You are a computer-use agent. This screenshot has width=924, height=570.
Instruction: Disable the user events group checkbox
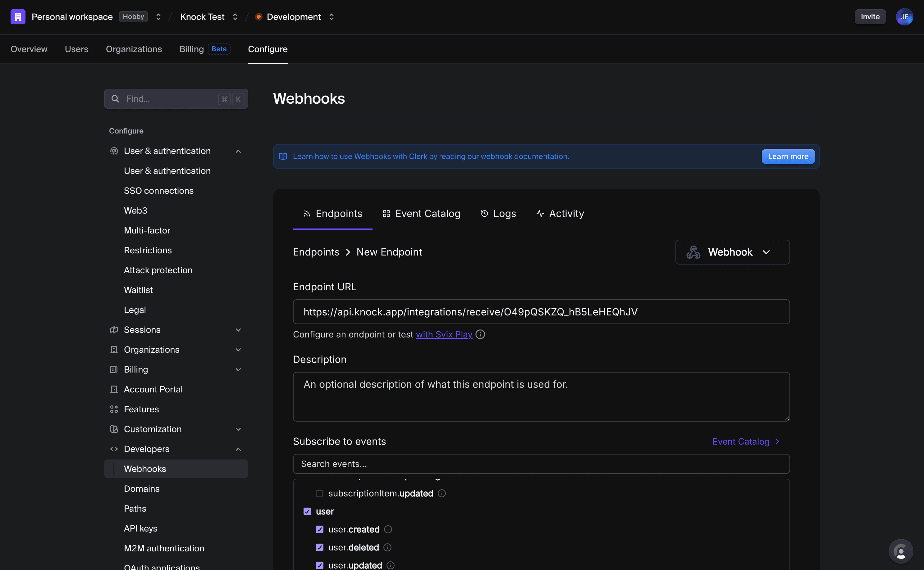307,511
